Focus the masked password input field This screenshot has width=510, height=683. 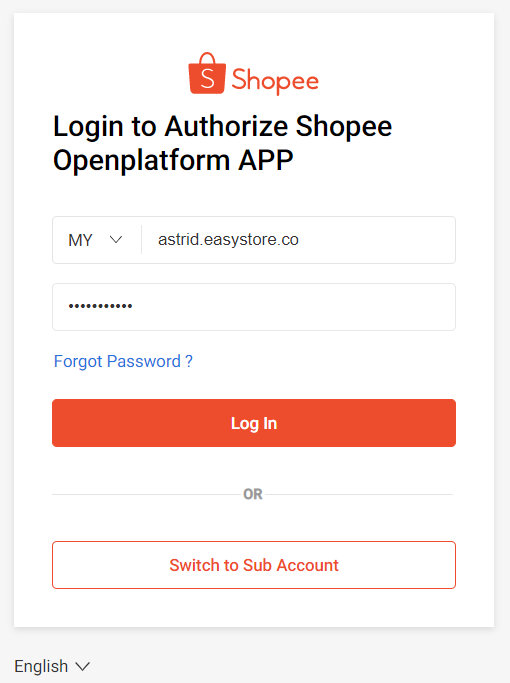[254, 307]
